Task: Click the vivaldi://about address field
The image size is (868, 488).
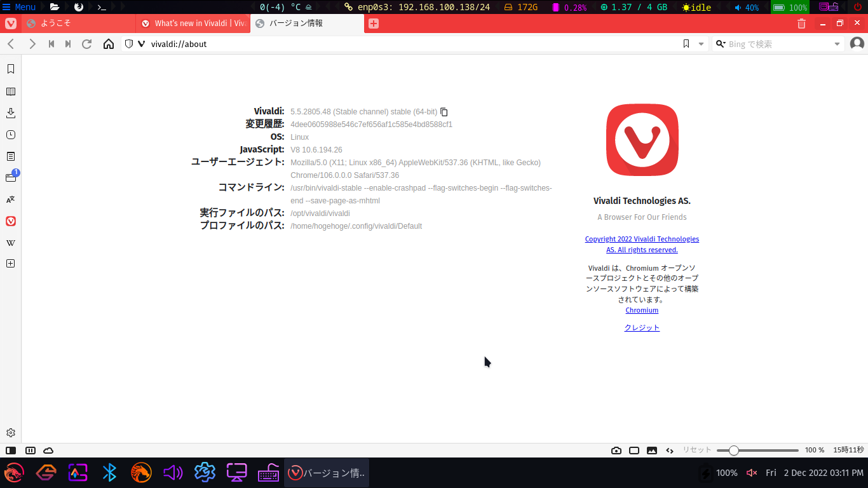Action: [413, 44]
